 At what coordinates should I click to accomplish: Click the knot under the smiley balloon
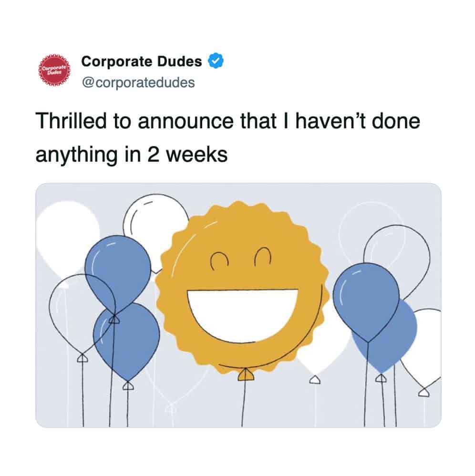pos(244,374)
